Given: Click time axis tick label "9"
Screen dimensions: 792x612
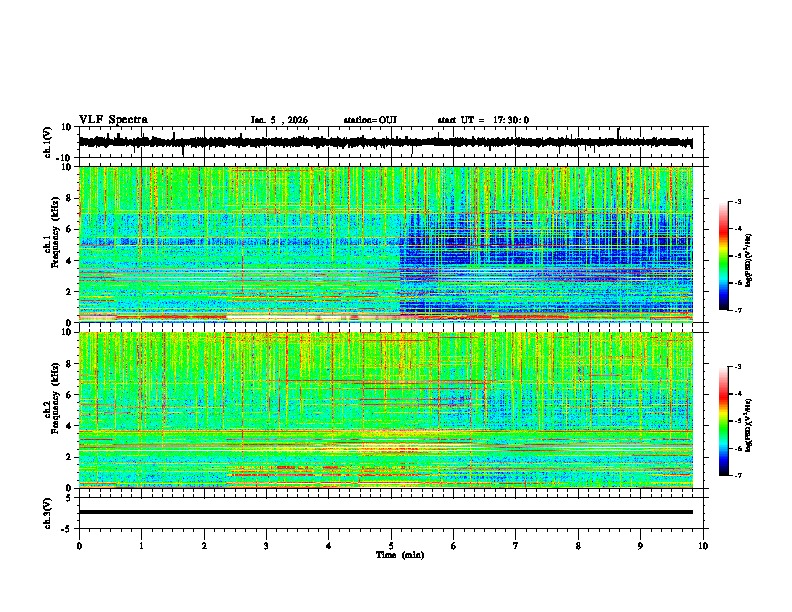Looking at the screenshot, I should (x=640, y=546).
